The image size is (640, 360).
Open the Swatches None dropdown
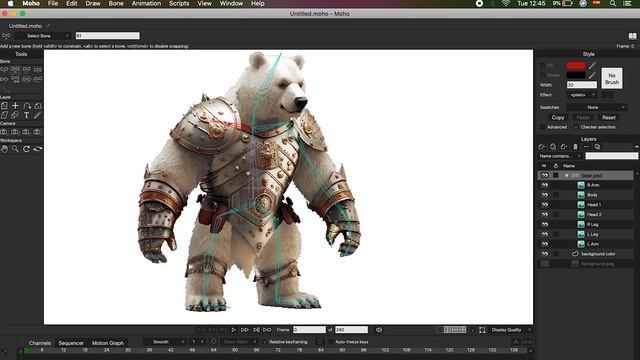click(x=596, y=107)
